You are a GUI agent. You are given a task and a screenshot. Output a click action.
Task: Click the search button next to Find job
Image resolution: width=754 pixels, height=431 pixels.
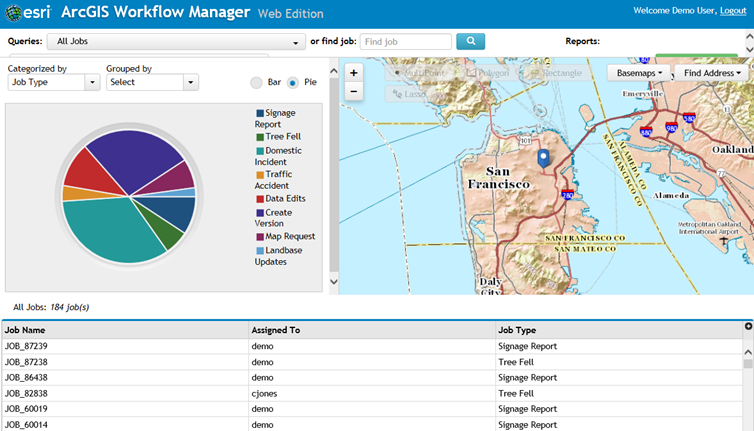470,42
